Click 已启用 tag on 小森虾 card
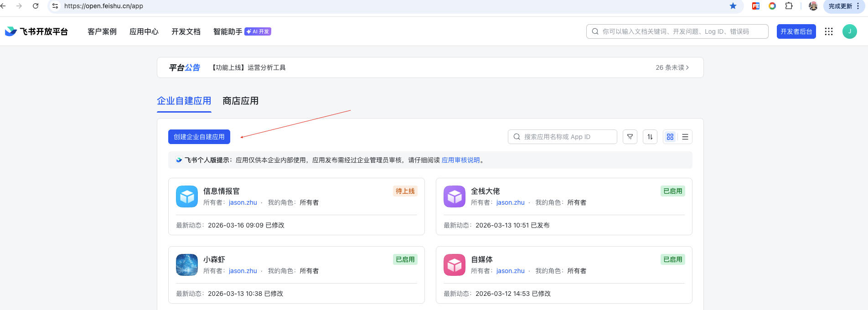The width and height of the screenshot is (868, 310). [405, 259]
